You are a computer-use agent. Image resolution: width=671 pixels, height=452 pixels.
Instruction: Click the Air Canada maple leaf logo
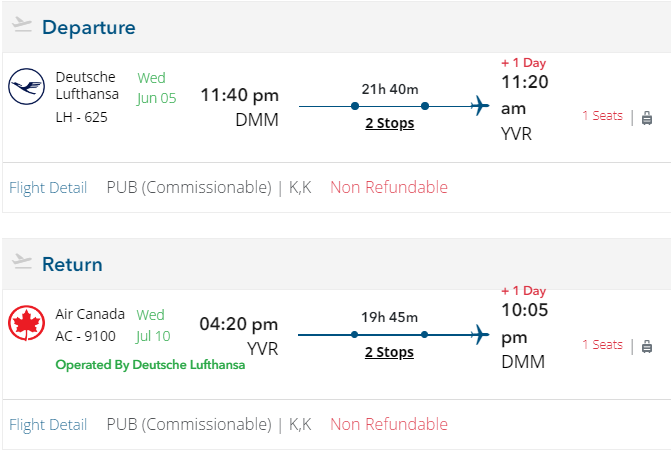click(x=27, y=325)
